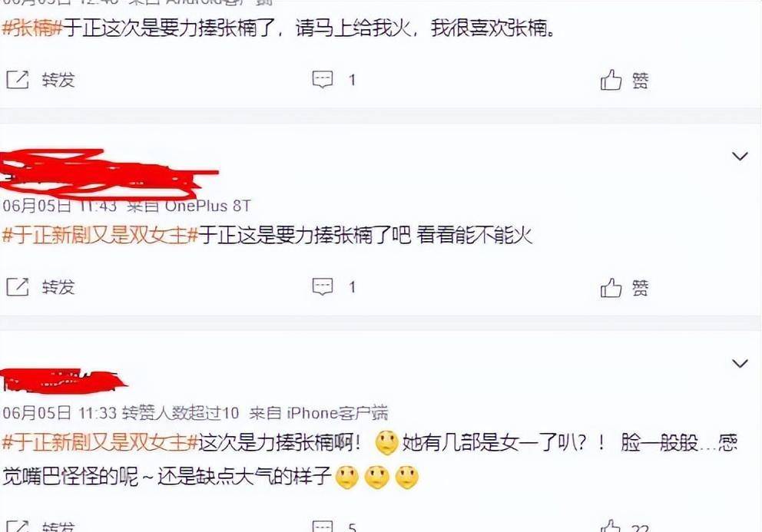Screen dimensions: 762x532
Task: Tap the repost icon beneath the iPhone客户端 post
Action: (x=18, y=526)
